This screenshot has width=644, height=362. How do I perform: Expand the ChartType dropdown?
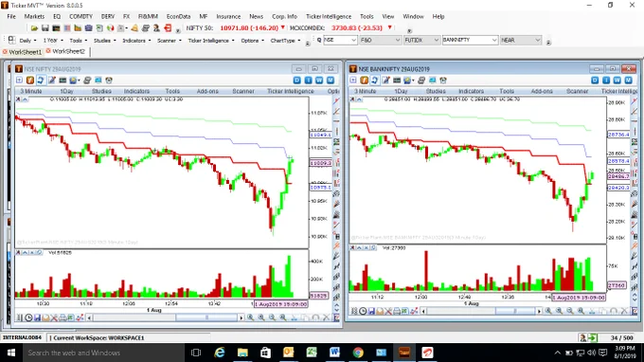coord(285,40)
